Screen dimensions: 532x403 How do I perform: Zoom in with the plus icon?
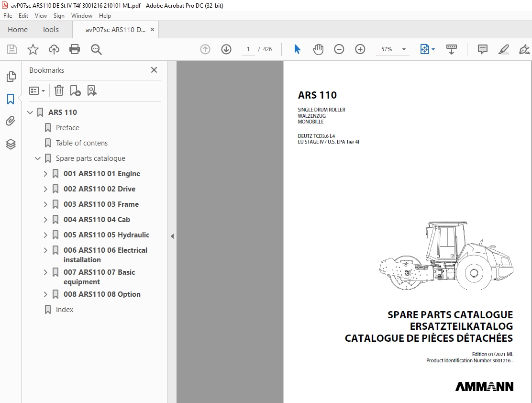360,49
